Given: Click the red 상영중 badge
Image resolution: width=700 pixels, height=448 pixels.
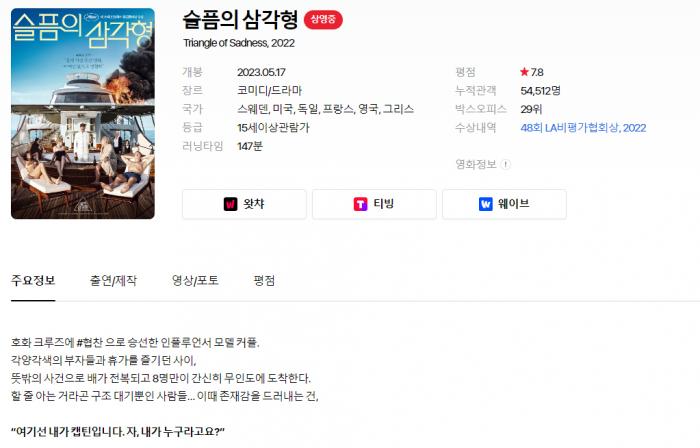Looking at the screenshot, I should (x=323, y=20).
